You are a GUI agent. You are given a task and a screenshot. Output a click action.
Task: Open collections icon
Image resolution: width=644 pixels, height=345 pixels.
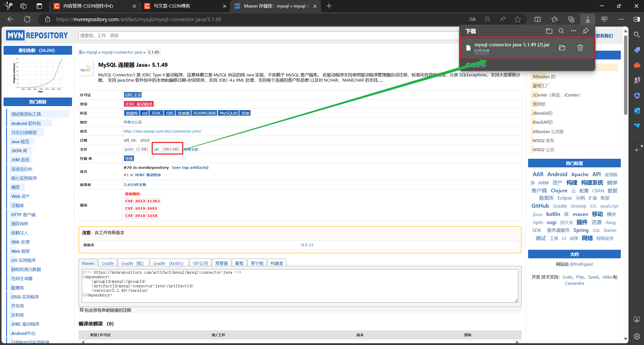click(x=571, y=19)
